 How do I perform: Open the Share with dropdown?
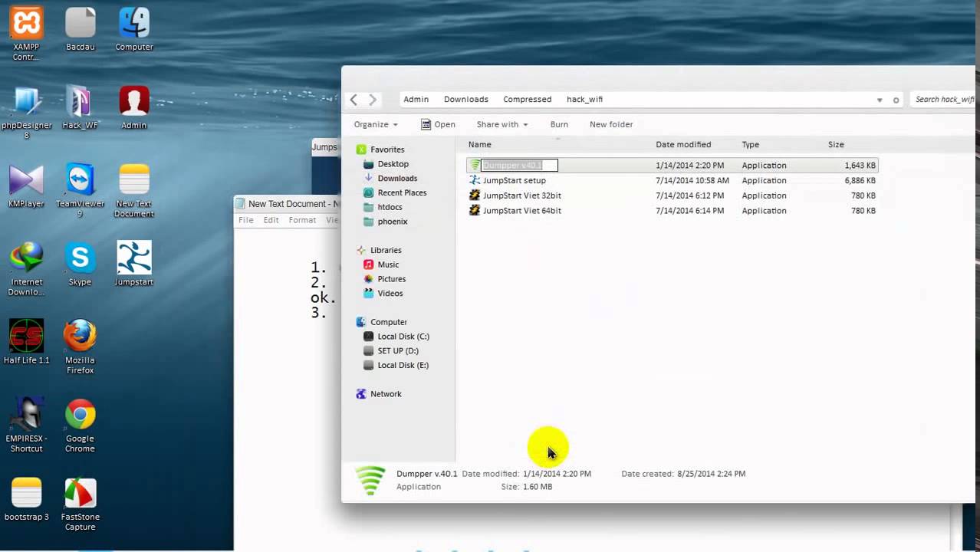pos(502,124)
